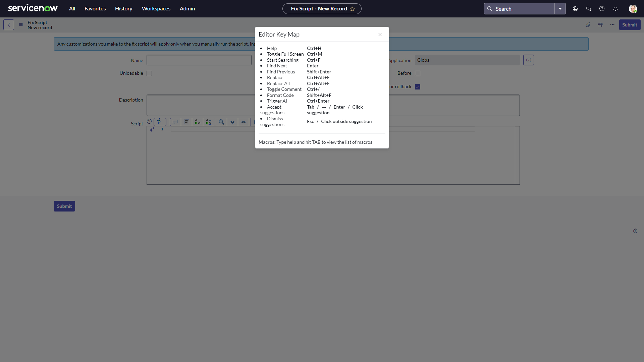Click the toggle comment icon in script toolbar
This screenshot has height=362, width=644.
coord(175,122)
